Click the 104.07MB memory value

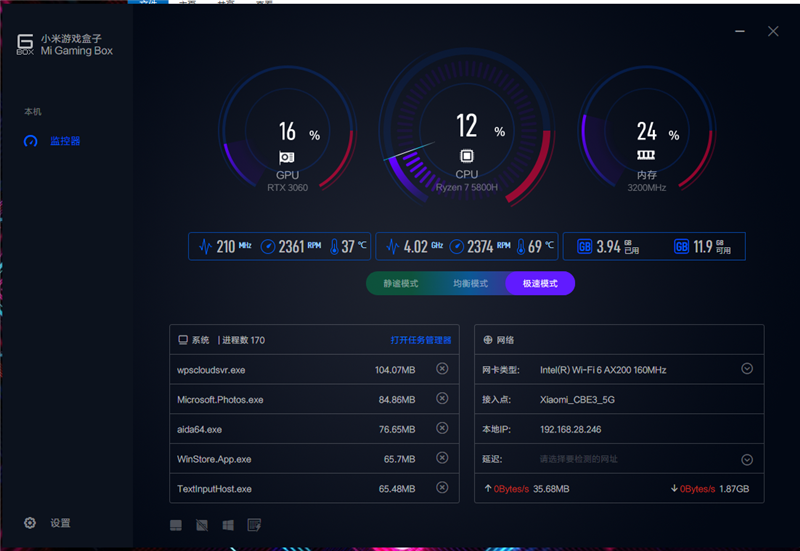pos(395,370)
